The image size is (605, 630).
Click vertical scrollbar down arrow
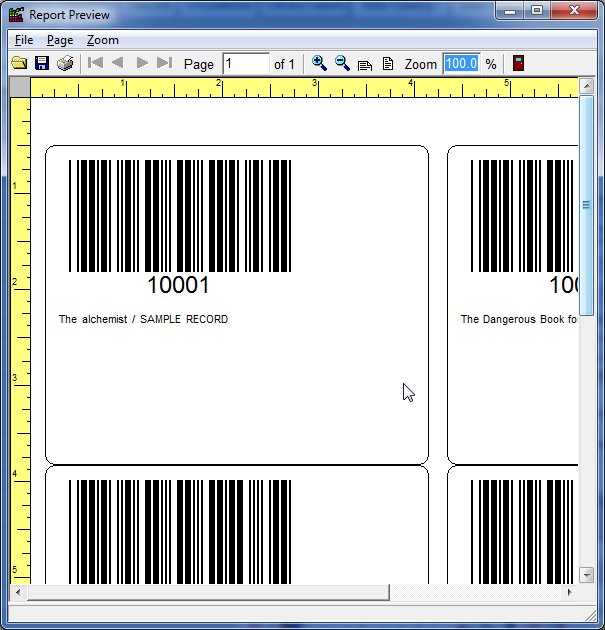tap(587, 575)
